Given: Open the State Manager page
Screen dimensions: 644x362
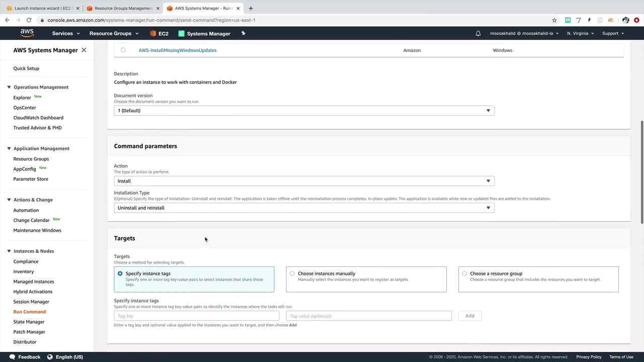Looking at the screenshot, I should pos(29,322).
